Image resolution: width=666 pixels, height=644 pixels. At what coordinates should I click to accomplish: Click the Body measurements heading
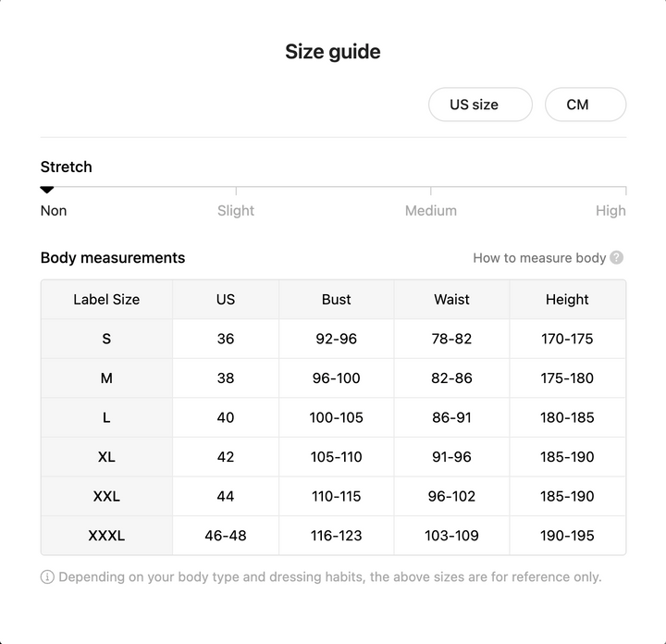pyautogui.click(x=113, y=258)
